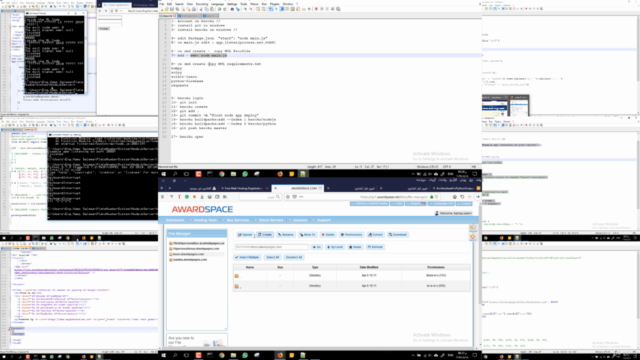Click the Windows Start button below the AwardSpace browser

tap(164, 355)
